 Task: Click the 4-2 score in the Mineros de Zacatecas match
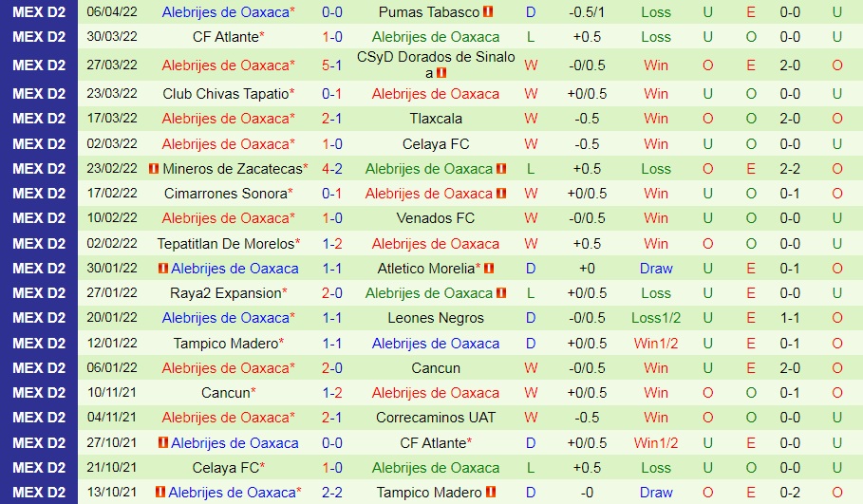pyautogui.click(x=332, y=169)
